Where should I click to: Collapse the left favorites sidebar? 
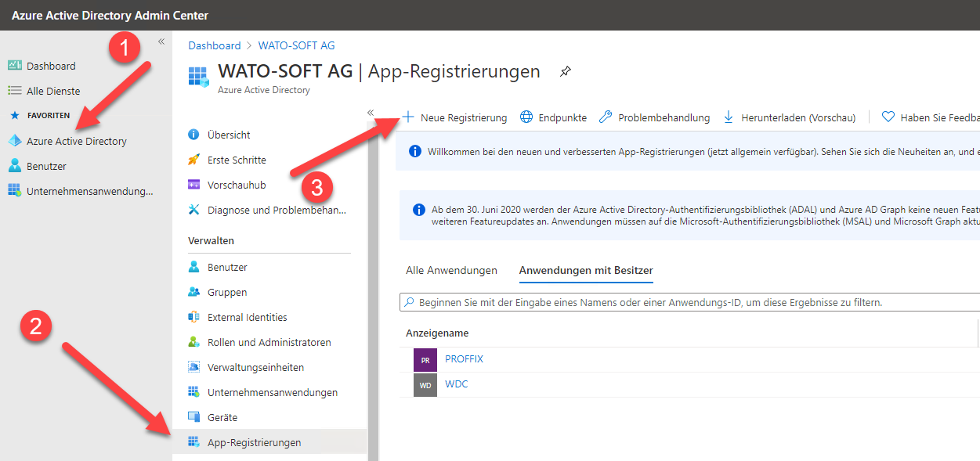[x=161, y=41]
